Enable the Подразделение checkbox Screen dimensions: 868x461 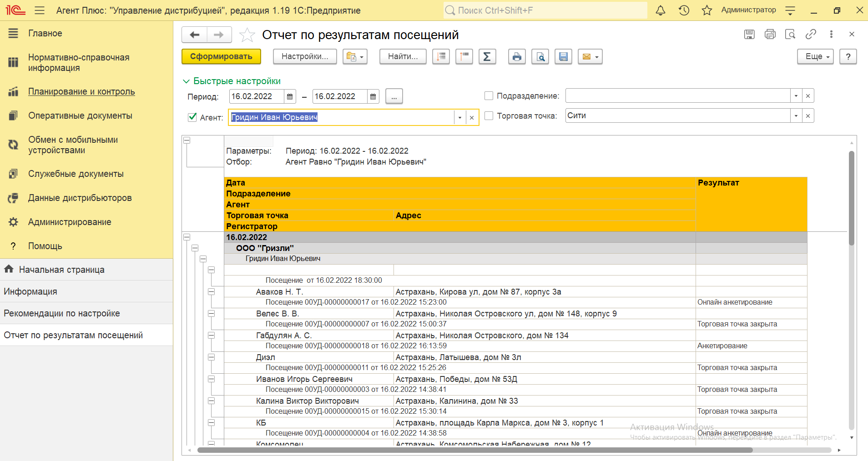click(x=489, y=96)
